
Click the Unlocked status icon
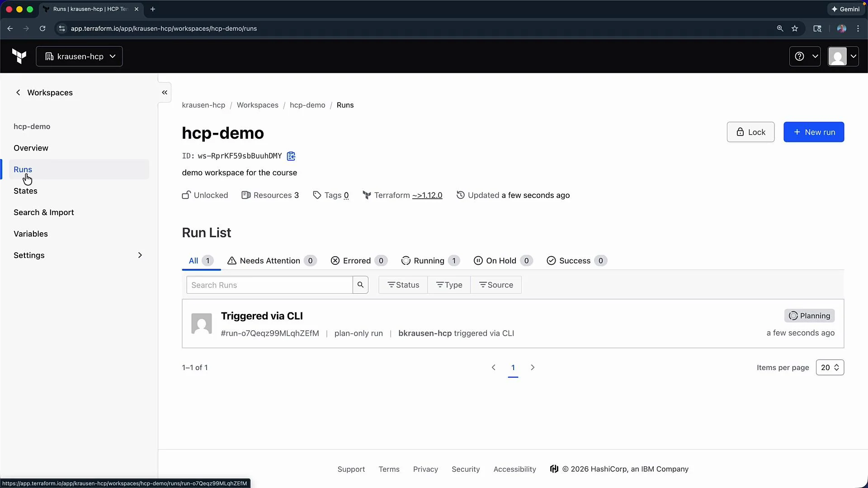[x=186, y=195]
